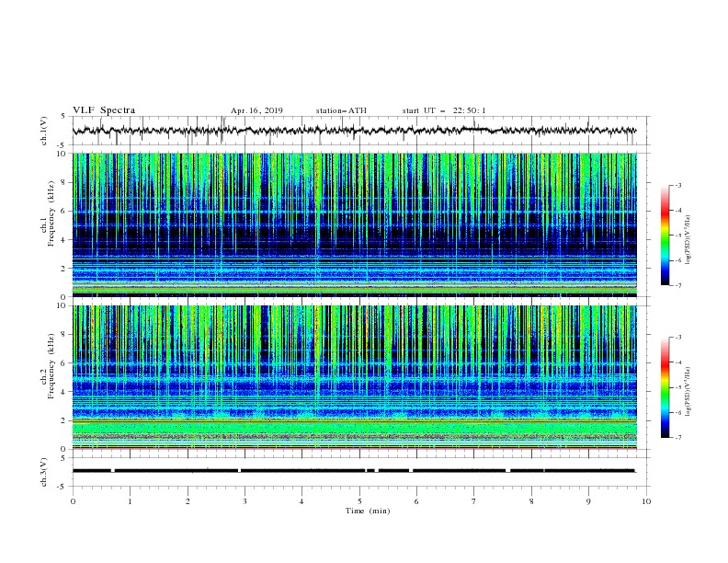Click the ch.2 colorbar color scale

point(665,387)
